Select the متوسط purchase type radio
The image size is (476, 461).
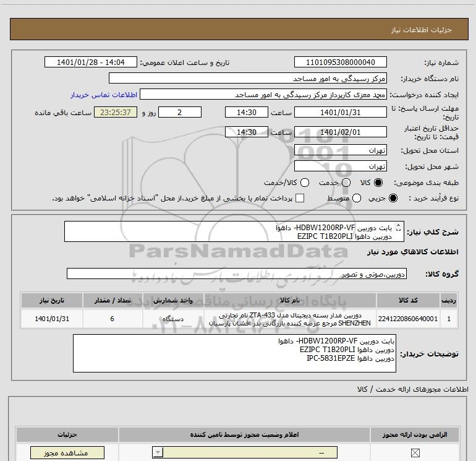(x=357, y=198)
